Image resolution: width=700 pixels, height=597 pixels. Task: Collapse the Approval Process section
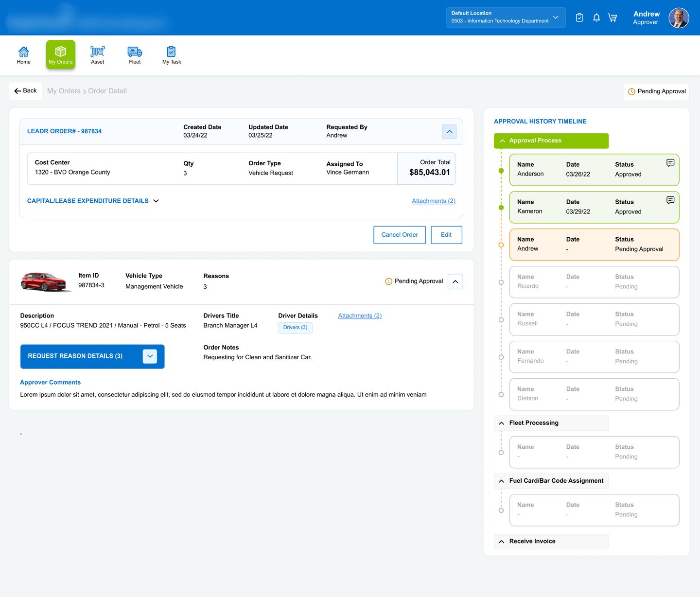click(x=551, y=141)
